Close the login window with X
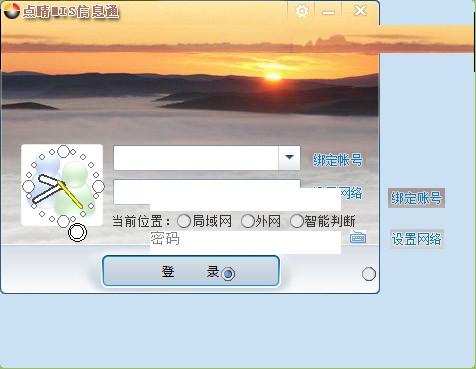The height and width of the screenshot is (369, 476). 360,11
